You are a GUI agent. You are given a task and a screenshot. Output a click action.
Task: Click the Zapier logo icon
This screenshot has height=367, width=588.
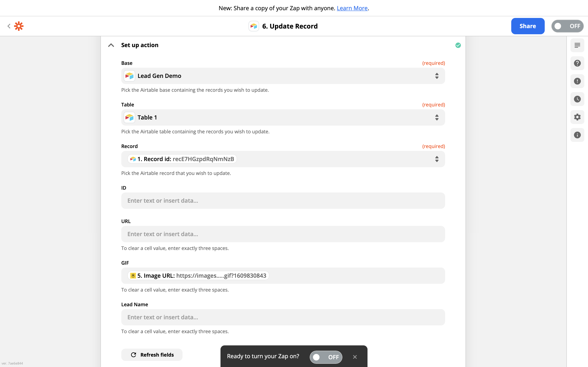[19, 26]
